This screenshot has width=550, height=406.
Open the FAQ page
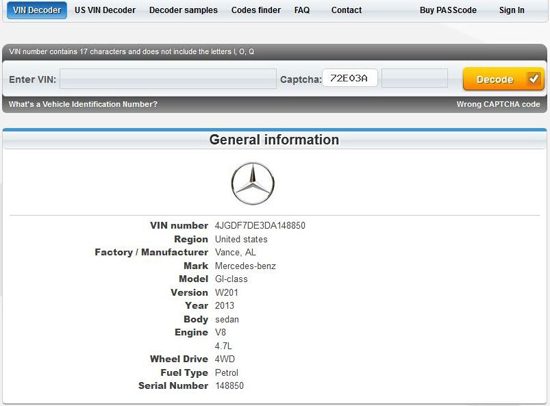pos(302,10)
